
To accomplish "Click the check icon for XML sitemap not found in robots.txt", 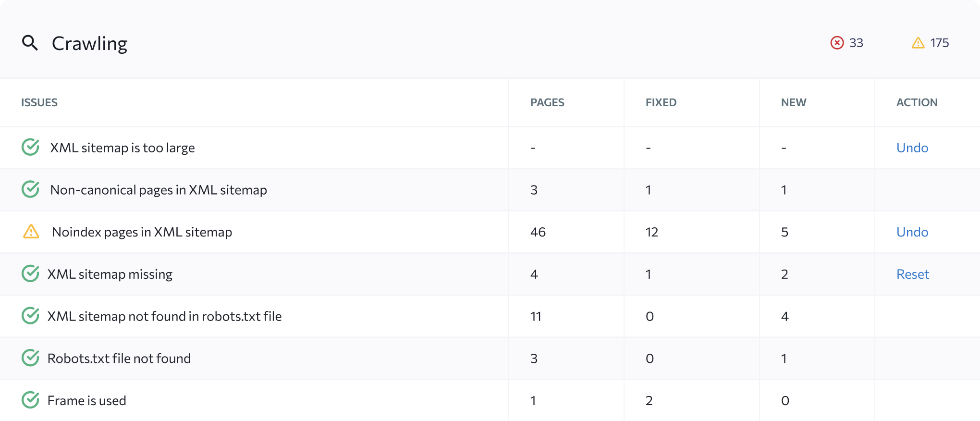I will point(31,316).
